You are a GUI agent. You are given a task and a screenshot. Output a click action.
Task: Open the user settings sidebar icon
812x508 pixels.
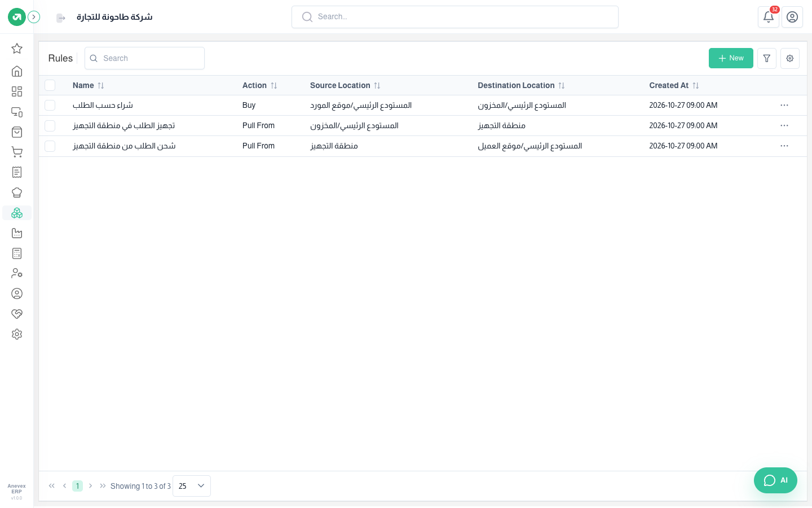tap(17, 273)
